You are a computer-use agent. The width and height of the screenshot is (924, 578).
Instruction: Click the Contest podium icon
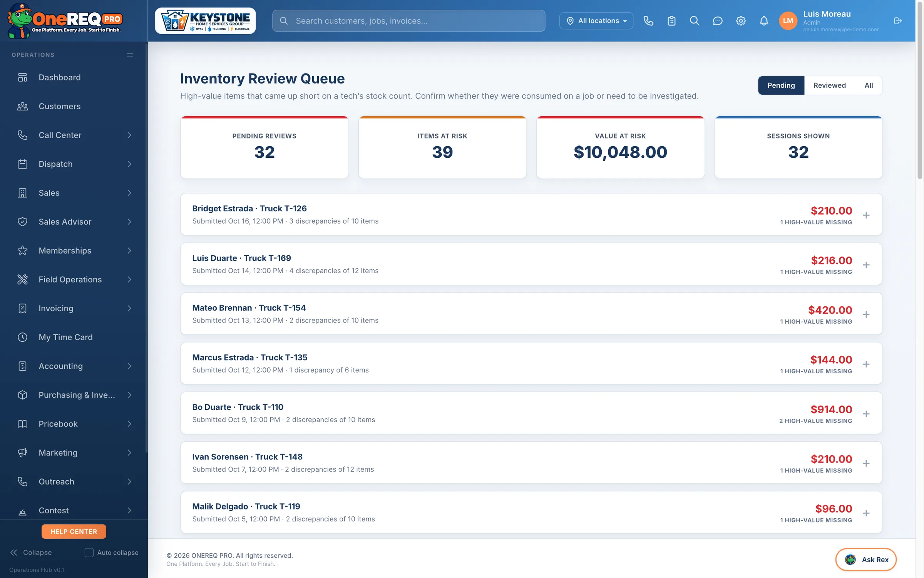[x=23, y=512]
